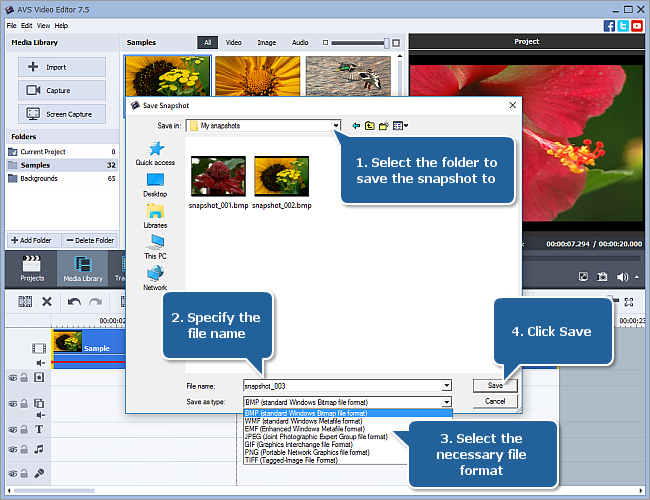Click the speaker volume icon

pos(622,277)
